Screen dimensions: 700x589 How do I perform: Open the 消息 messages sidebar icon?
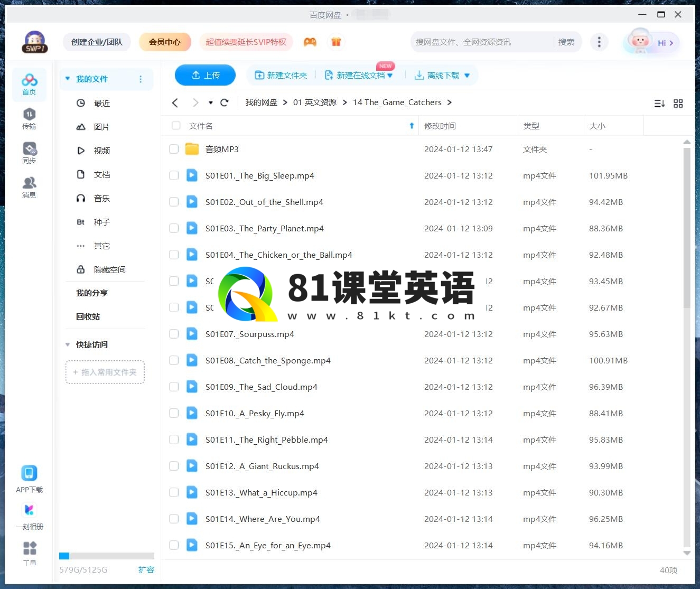click(x=29, y=187)
